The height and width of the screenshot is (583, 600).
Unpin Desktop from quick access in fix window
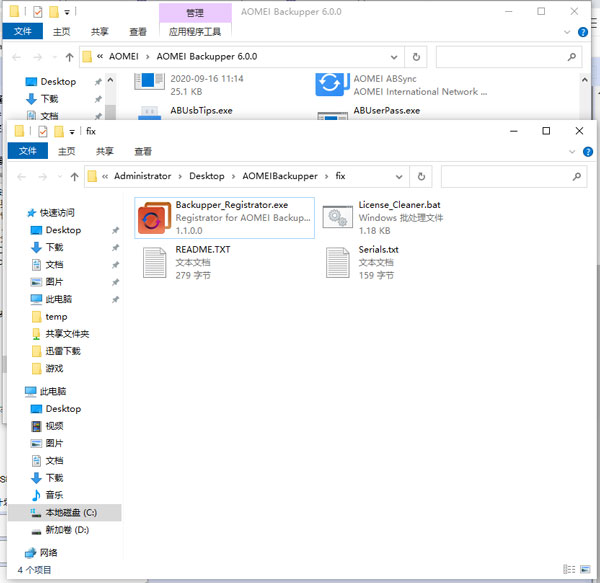(x=115, y=230)
